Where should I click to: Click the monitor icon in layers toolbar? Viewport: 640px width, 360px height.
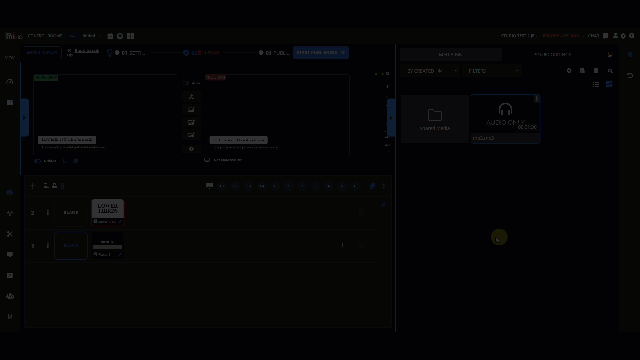[209, 186]
